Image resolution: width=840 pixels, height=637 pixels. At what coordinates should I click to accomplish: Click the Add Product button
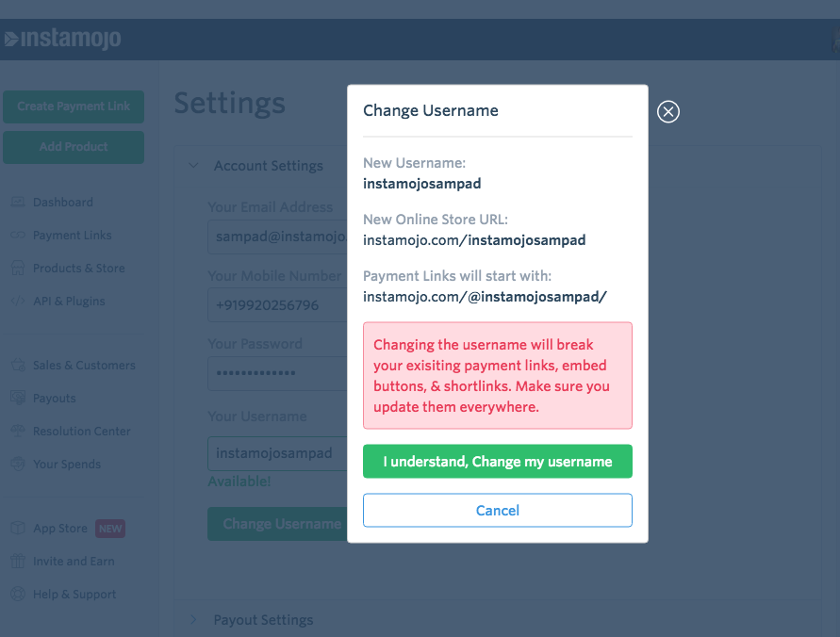coord(74,147)
